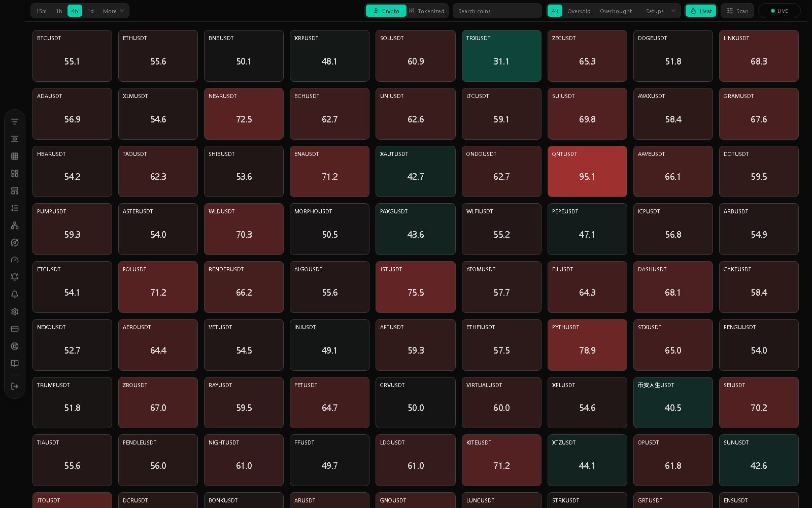Select the ETHUSDT tile showing 55.6
This screenshot has height=508, width=812.
(x=158, y=56)
